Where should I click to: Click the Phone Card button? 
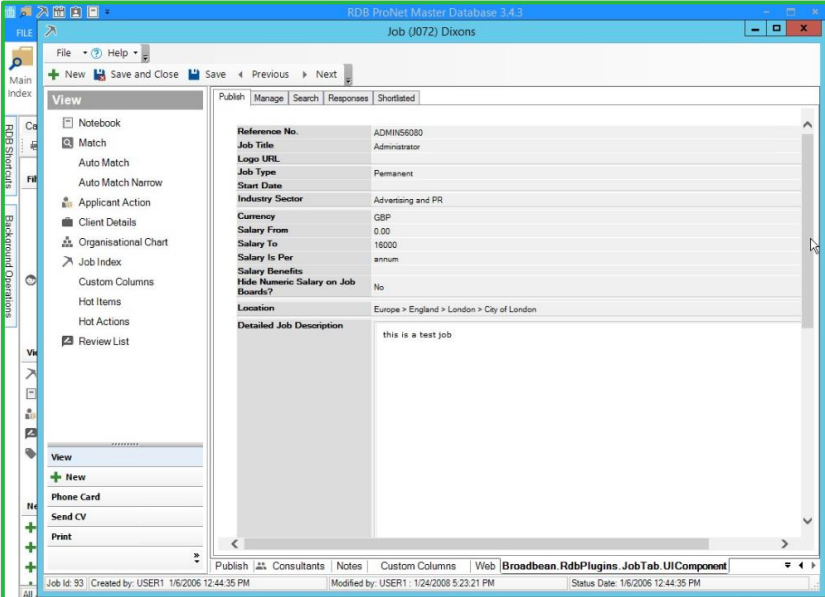tap(125, 497)
